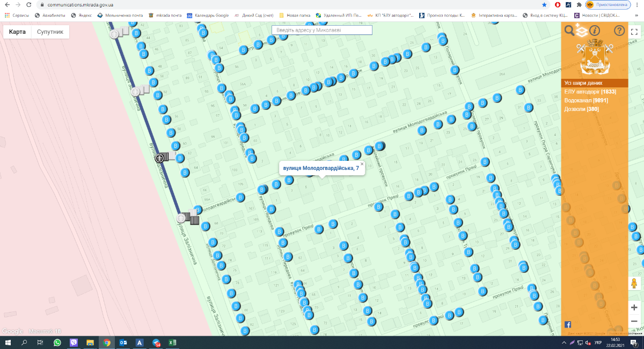The height and width of the screenshot is (349, 644).
Task: Click the вулиця Молодогвардійська, 7 popup text
Action: pos(321,168)
